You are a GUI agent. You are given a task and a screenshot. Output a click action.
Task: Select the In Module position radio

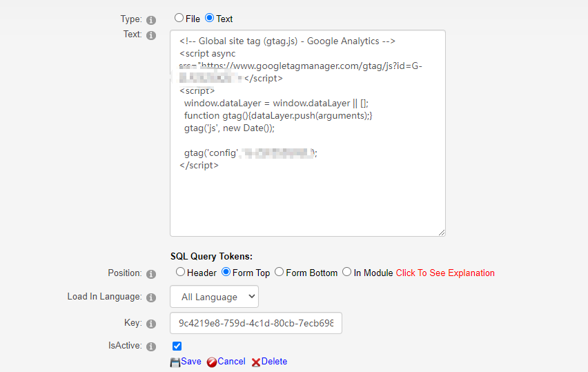[347, 272]
